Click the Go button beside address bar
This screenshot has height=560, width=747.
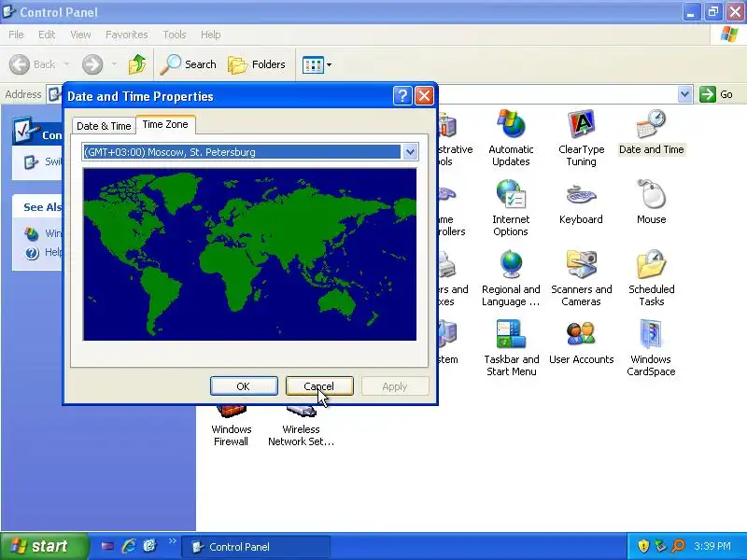pyautogui.click(x=716, y=94)
